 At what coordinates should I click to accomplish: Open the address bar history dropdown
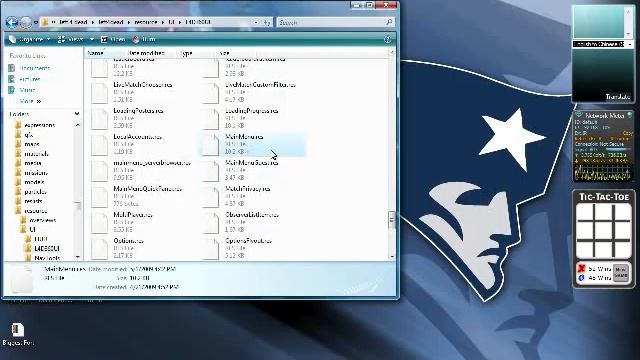(256, 22)
